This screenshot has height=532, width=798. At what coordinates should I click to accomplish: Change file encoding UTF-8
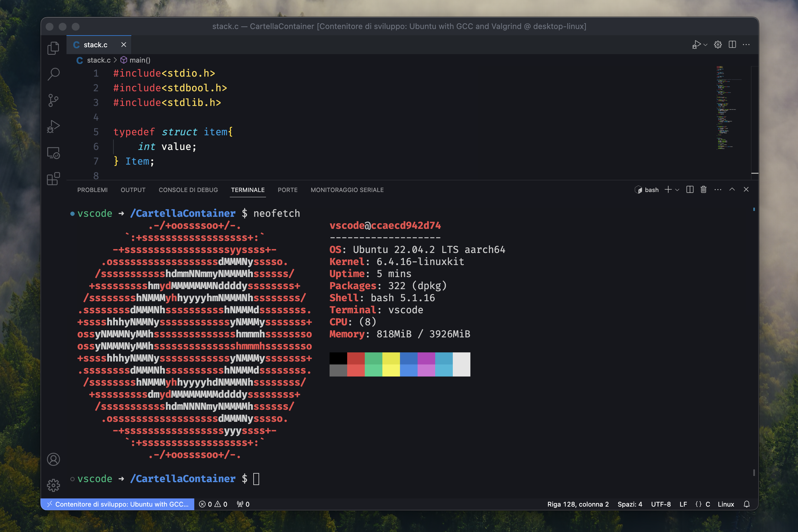(x=660, y=504)
